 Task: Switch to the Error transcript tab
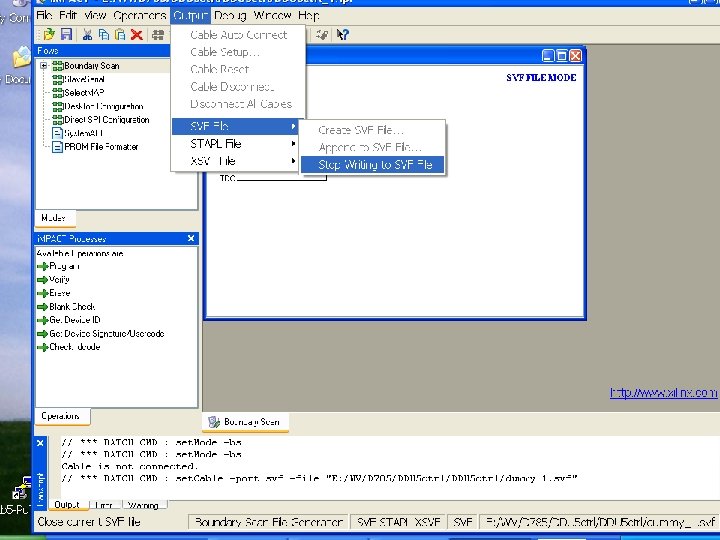click(104, 505)
